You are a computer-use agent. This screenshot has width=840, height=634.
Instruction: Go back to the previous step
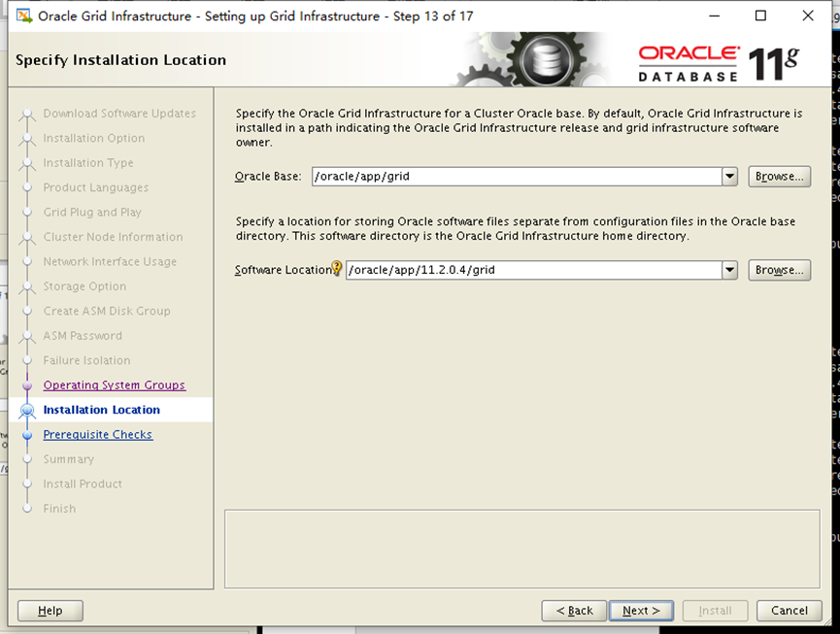[574, 611]
